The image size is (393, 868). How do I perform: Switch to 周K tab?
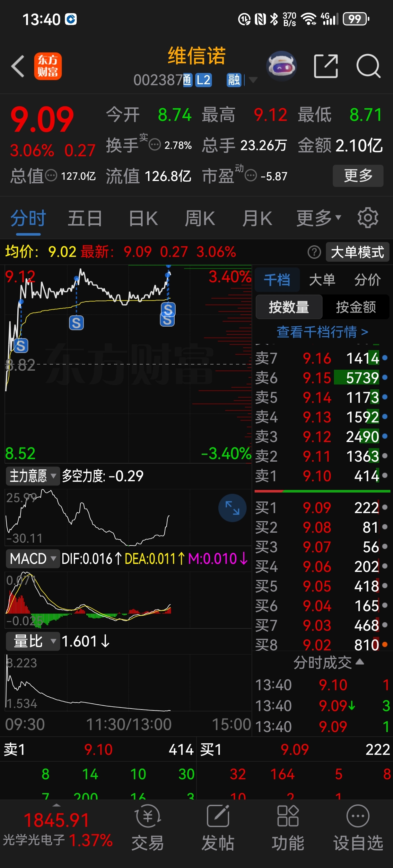(200, 218)
